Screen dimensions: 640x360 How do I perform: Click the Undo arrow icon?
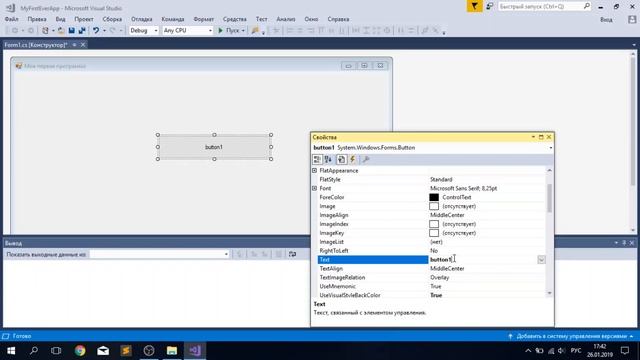[x=96, y=31]
